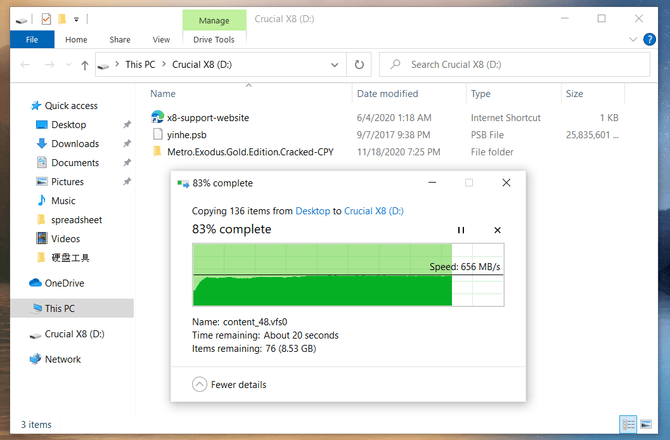Collapse the dialog with Fewer details
This screenshot has width=670, height=440.
tap(229, 384)
